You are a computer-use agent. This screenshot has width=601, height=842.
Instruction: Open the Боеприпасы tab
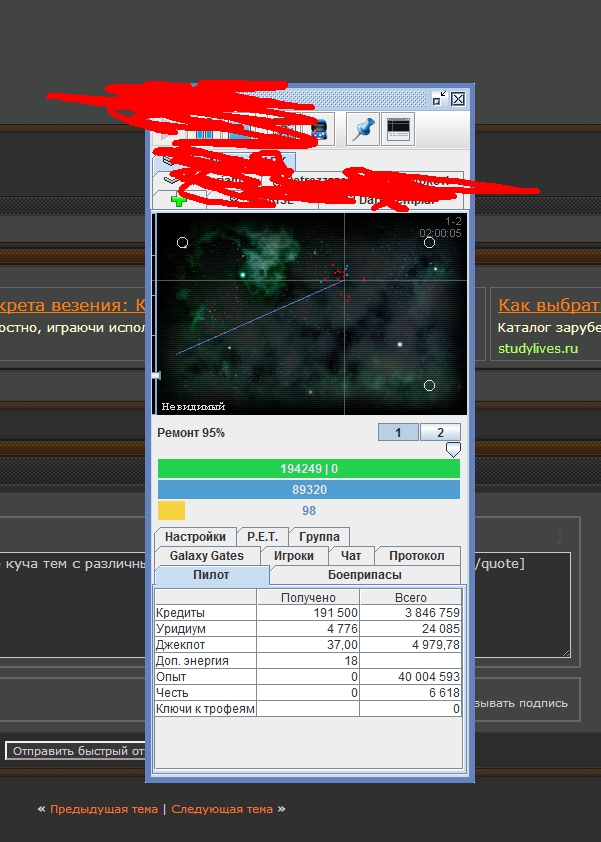pyautogui.click(x=365, y=575)
